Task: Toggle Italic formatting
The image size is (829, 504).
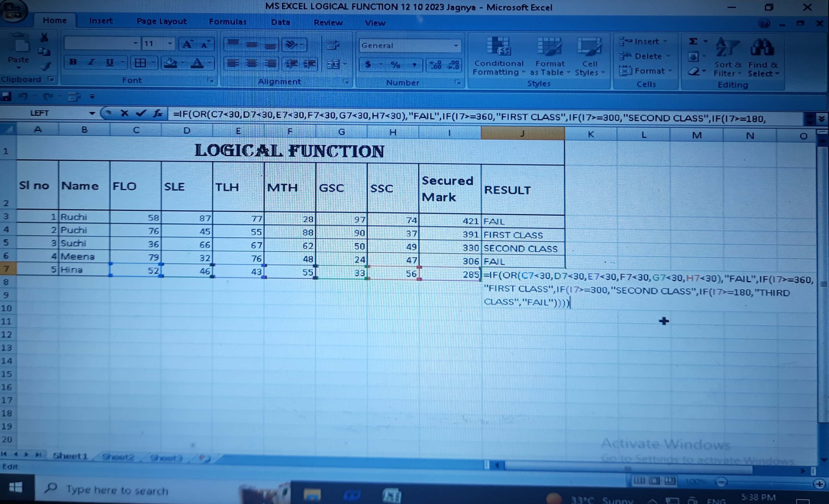Action: [x=91, y=62]
